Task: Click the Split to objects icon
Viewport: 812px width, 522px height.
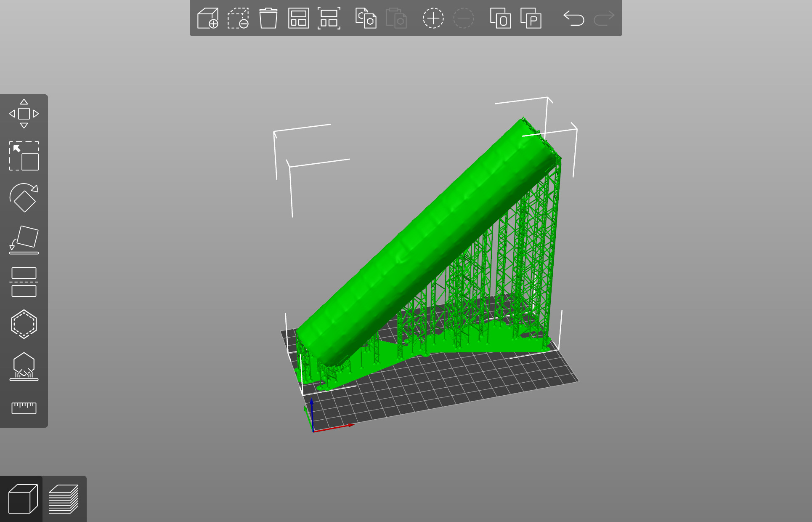Action: [501, 18]
